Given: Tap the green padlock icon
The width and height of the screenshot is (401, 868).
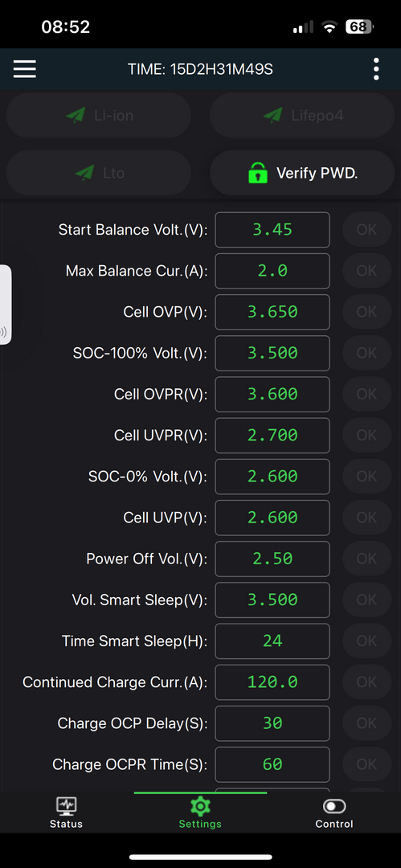Looking at the screenshot, I should 257,174.
